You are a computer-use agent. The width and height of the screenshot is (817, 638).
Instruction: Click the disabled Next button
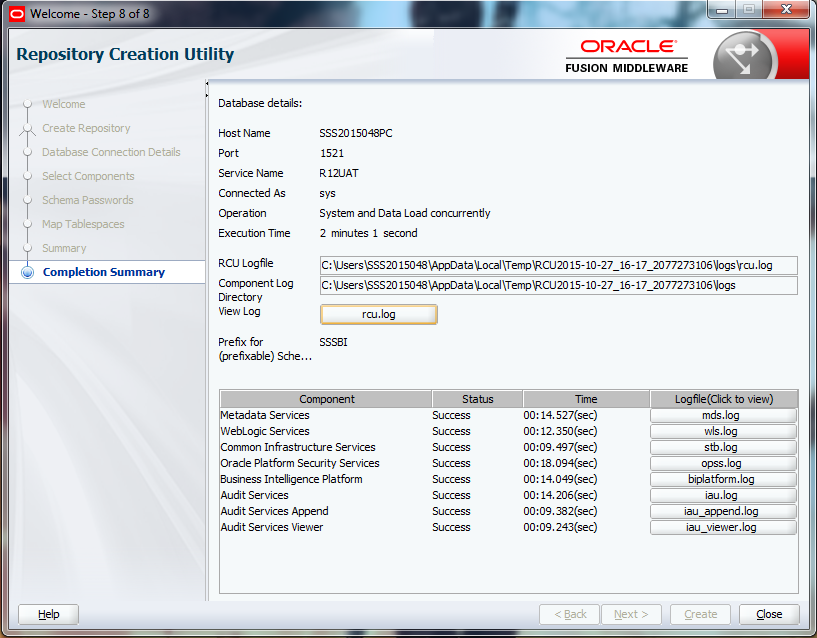(631, 614)
